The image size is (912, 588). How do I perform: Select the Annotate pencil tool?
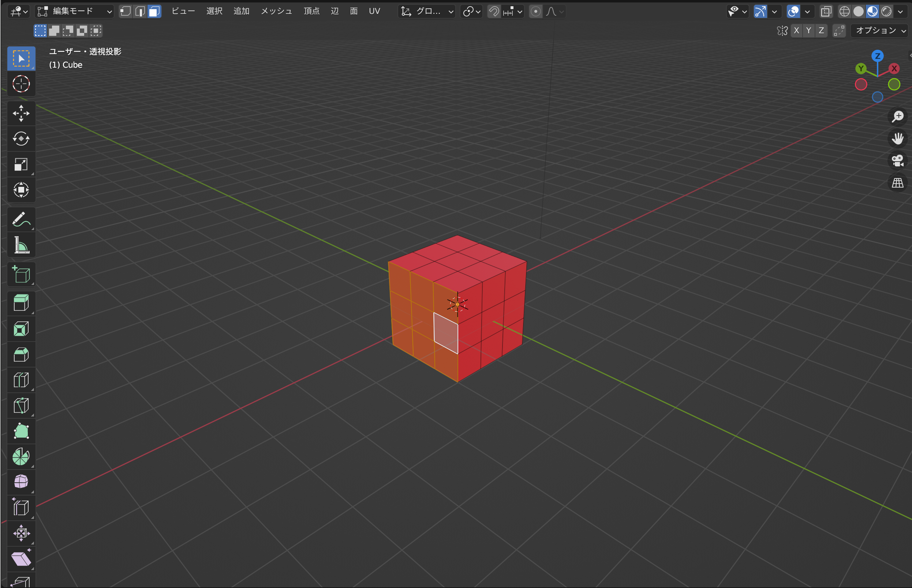point(21,219)
